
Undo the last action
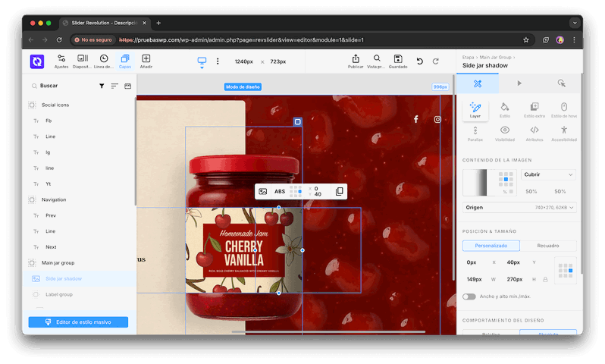coord(420,61)
